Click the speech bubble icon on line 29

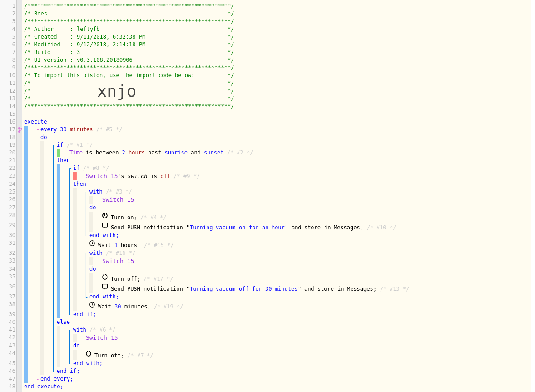105,225
